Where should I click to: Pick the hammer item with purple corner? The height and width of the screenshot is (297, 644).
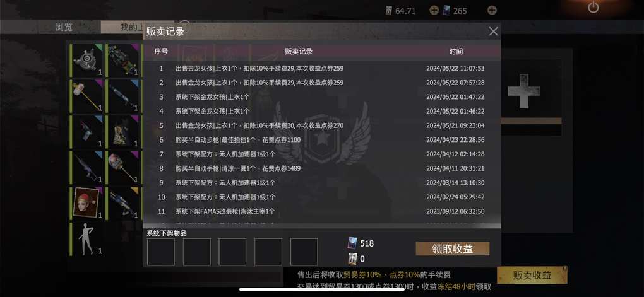[x=87, y=96]
